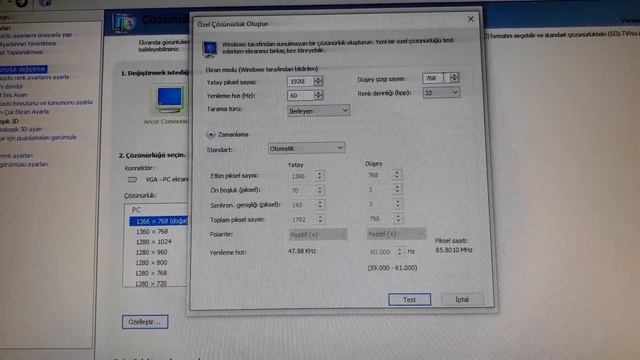Viewport: 640px width, 360px height.
Task: Open the Yatay Polarite dropdown
Action: [x=318, y=234]
